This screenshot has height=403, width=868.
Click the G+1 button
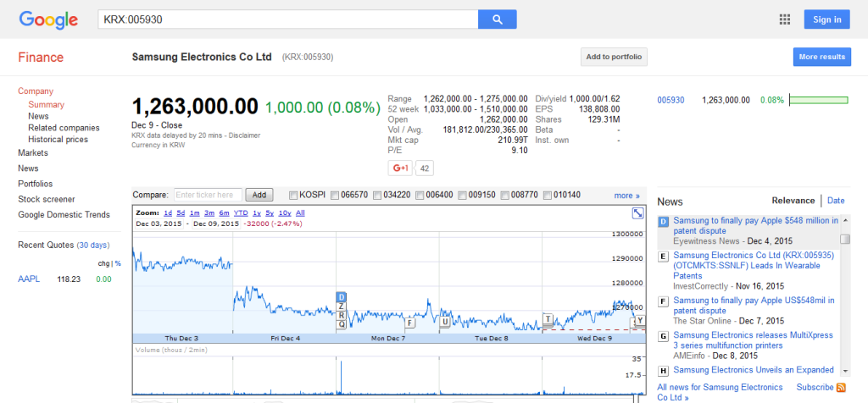(x=401, y=168)
